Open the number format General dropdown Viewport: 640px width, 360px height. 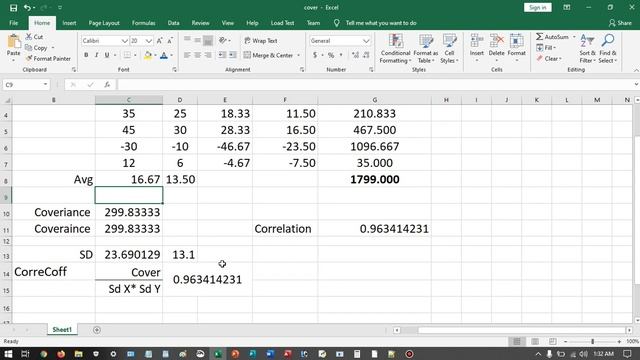pos(366,41)
